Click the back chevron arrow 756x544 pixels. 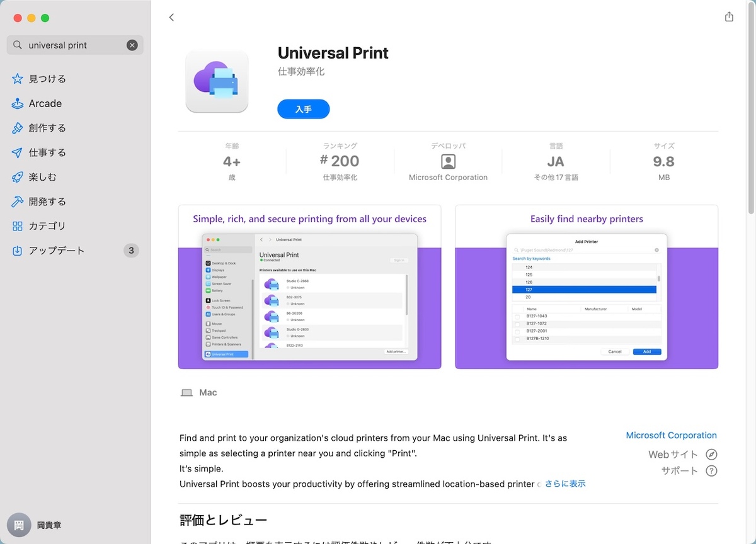[x=171, y=18]
